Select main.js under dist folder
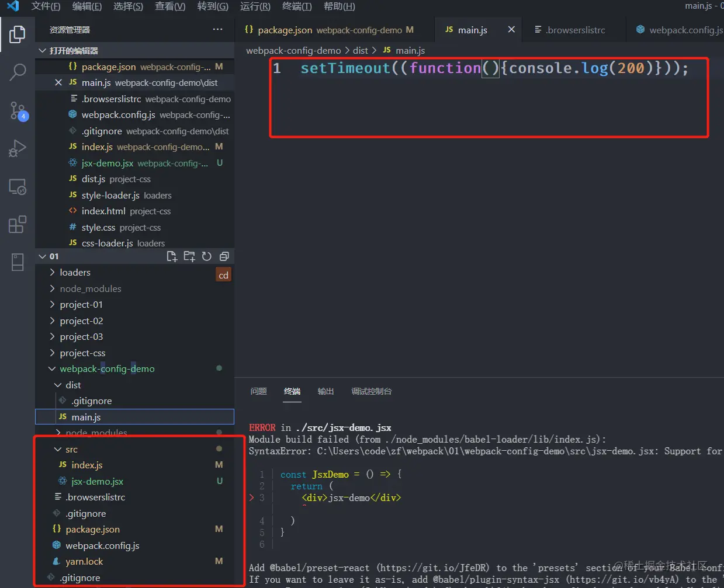Screen dimensions: 724x588 point(134,417)
